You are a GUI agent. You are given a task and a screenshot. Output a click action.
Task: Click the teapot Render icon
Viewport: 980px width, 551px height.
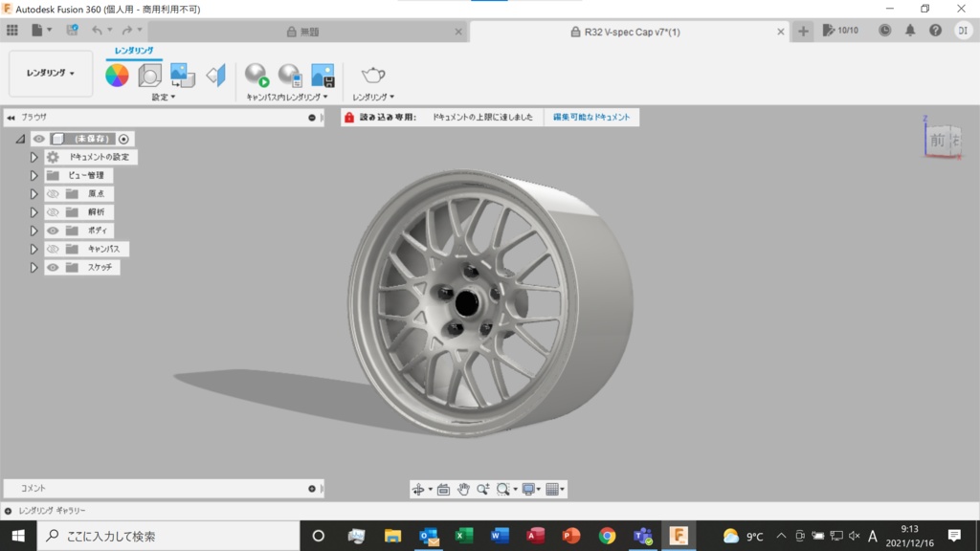click(x=372, y=76)
